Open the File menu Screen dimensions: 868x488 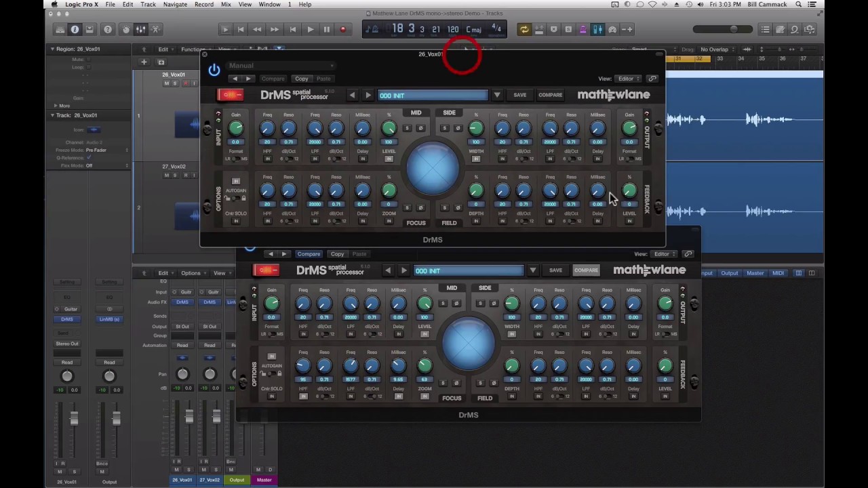pyautogui.click(x=108, y=5)
